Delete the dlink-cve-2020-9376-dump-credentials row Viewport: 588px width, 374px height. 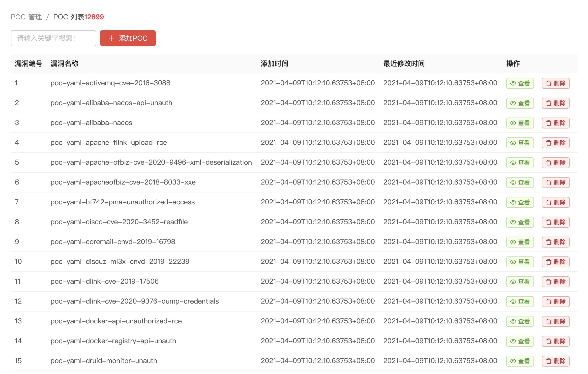point(555,302)
